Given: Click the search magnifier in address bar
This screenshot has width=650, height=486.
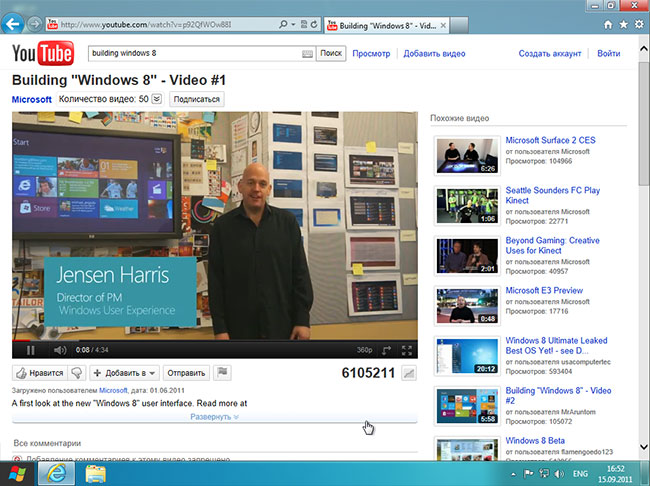Looking at the screenshot, I should [x=283, y=25].
